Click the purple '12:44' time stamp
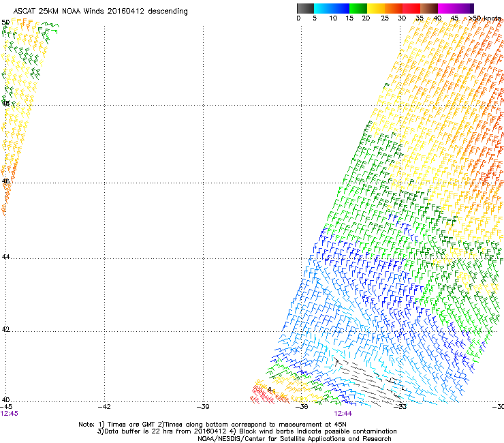Screen dimensions: 504x443 tap(343, 414)
